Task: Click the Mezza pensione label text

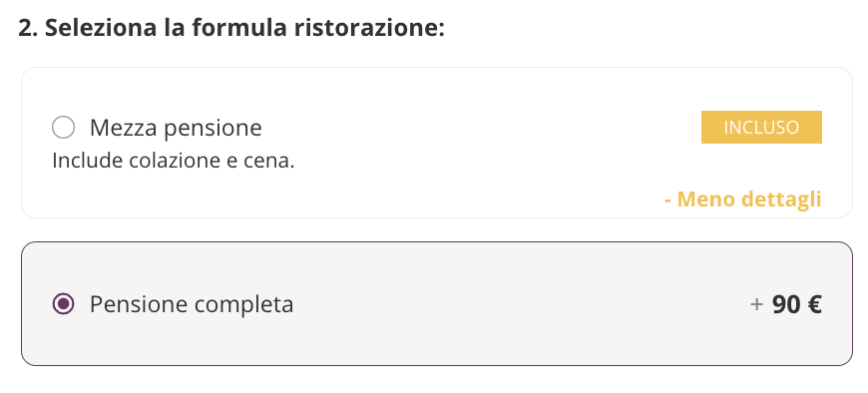Action: 176,128
